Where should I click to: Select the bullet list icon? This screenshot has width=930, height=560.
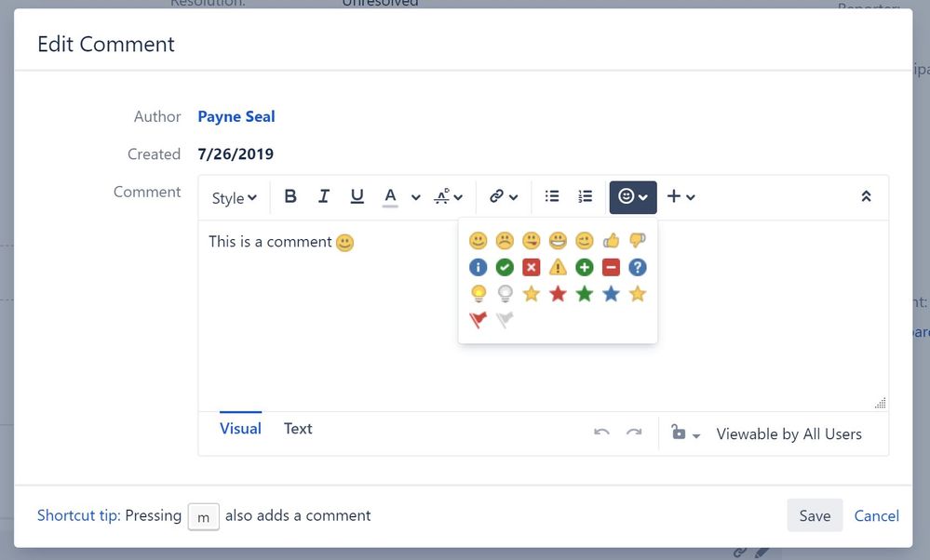[551, 196]
